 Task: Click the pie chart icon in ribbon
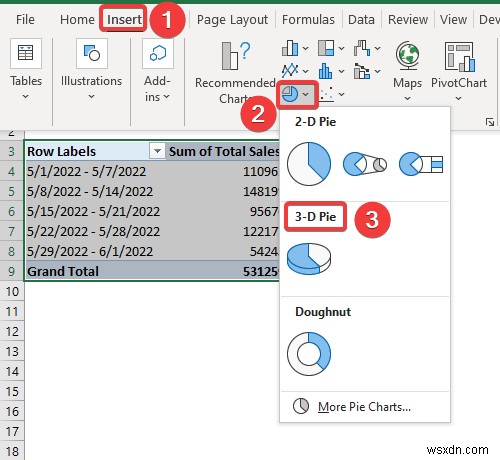pos(289,94)
